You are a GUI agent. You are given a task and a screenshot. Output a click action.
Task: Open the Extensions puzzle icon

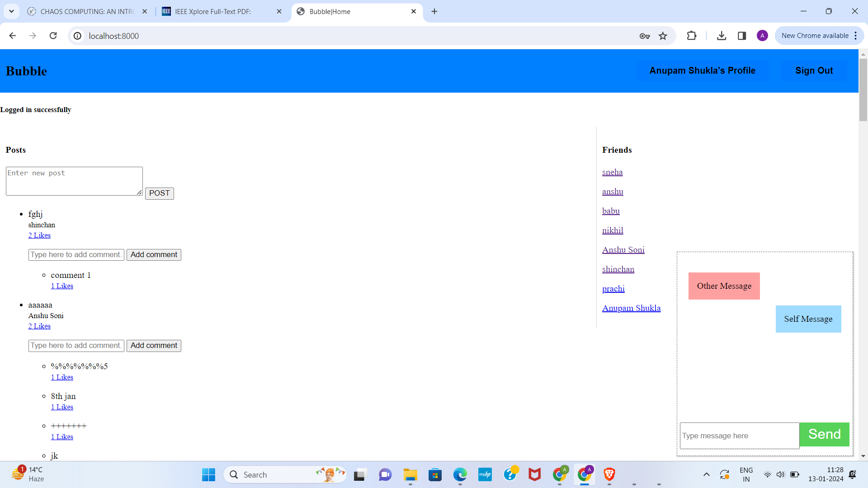pyautogui.click(x=692, y=36)
